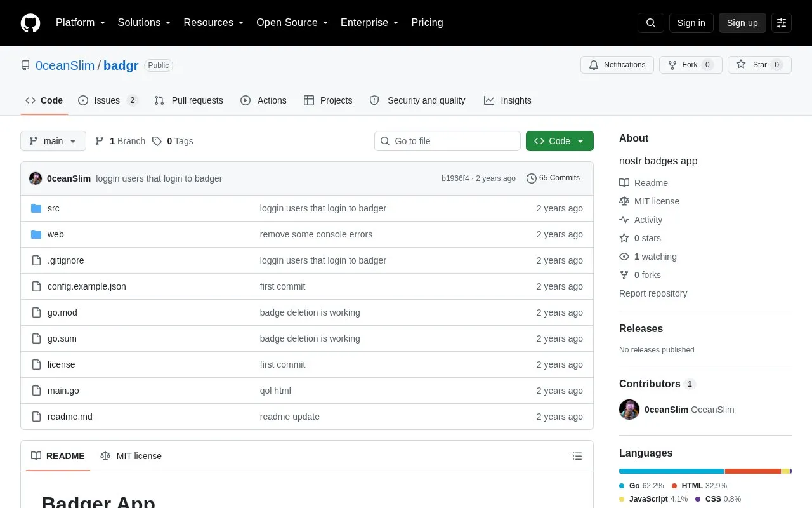Select the MIT license tab in README panel
Screen dimensions: 812x508
click(x=131, y=456)
